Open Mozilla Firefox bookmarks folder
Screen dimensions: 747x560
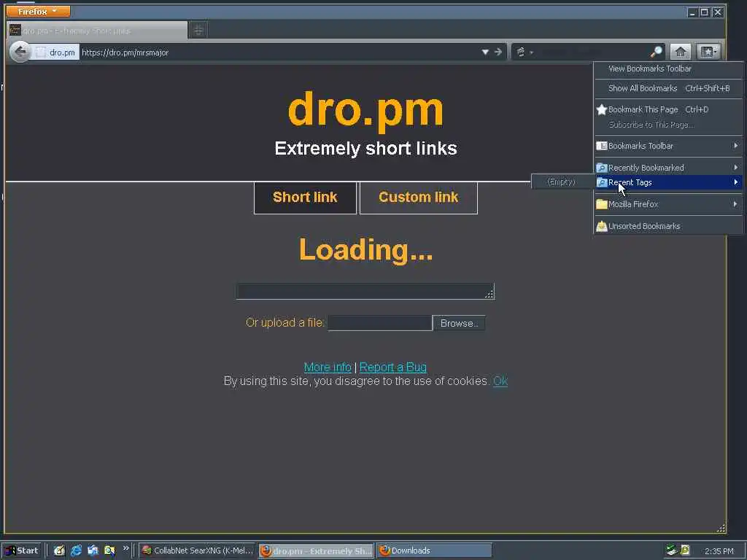click(668, 204)
